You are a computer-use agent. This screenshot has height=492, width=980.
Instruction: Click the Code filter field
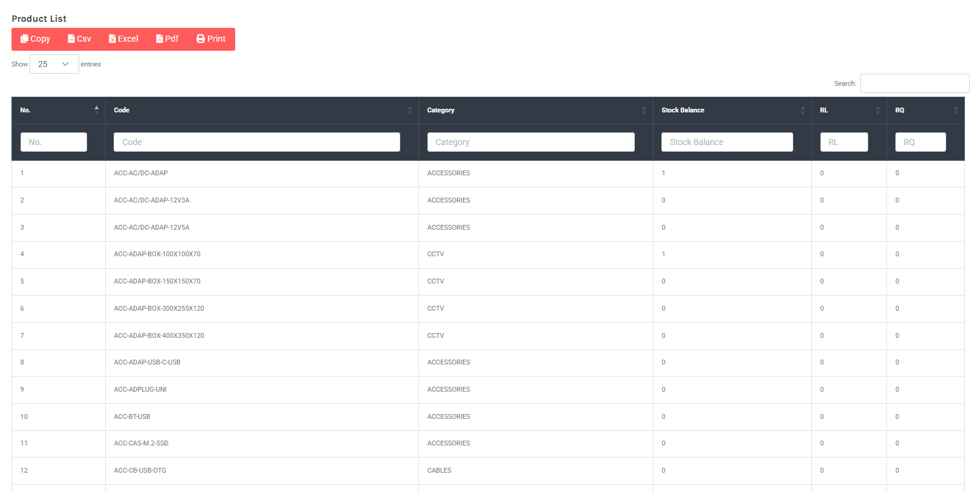tap(256, 142)
